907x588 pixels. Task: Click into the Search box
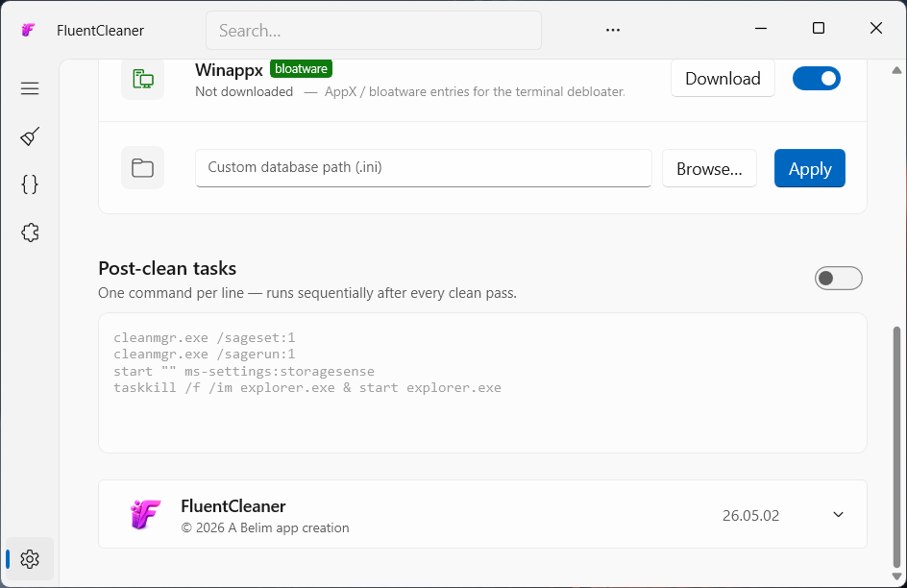pos(374,30)
